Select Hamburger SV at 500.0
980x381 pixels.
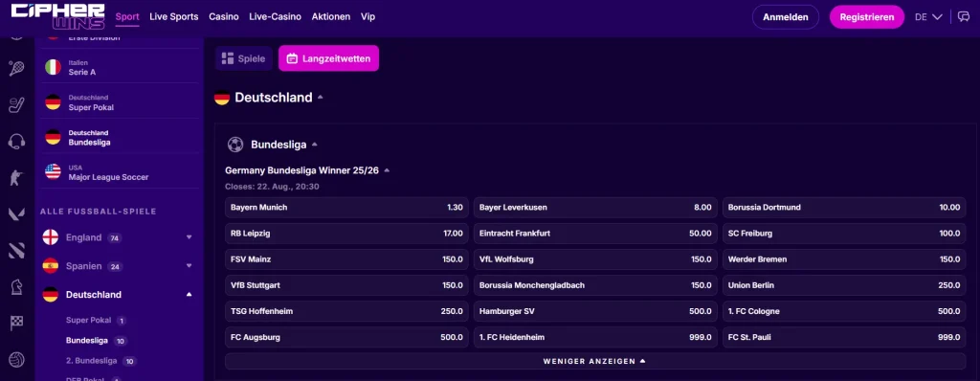[x=595, y=311]
